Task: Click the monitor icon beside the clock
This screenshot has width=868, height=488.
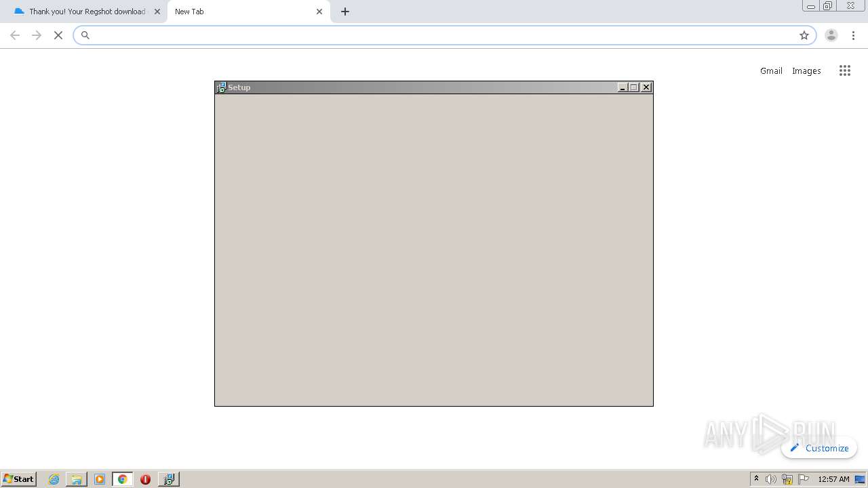Action: pos(860,479)
